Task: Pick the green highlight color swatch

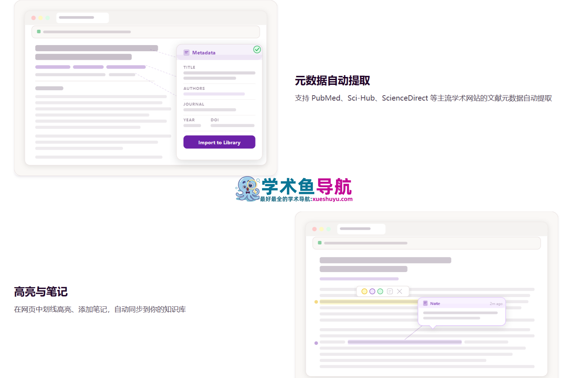Action: coord(380,291)
